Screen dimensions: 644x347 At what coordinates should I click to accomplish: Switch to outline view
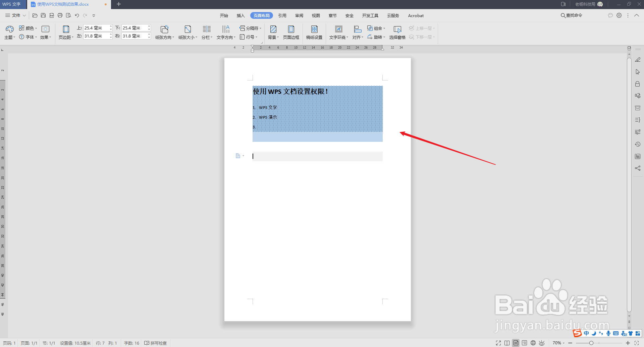pyautogui.click(x=524, y=343)
